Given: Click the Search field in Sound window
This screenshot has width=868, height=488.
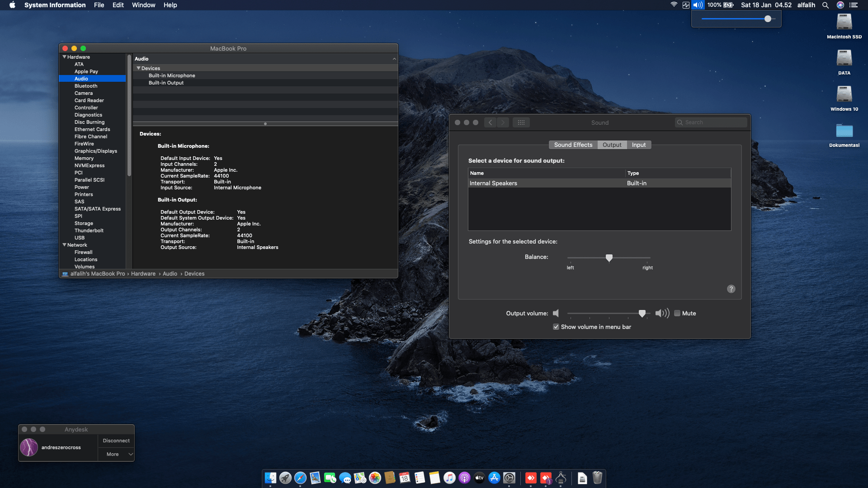Looking at the screenshot, I should coord(711,122).
